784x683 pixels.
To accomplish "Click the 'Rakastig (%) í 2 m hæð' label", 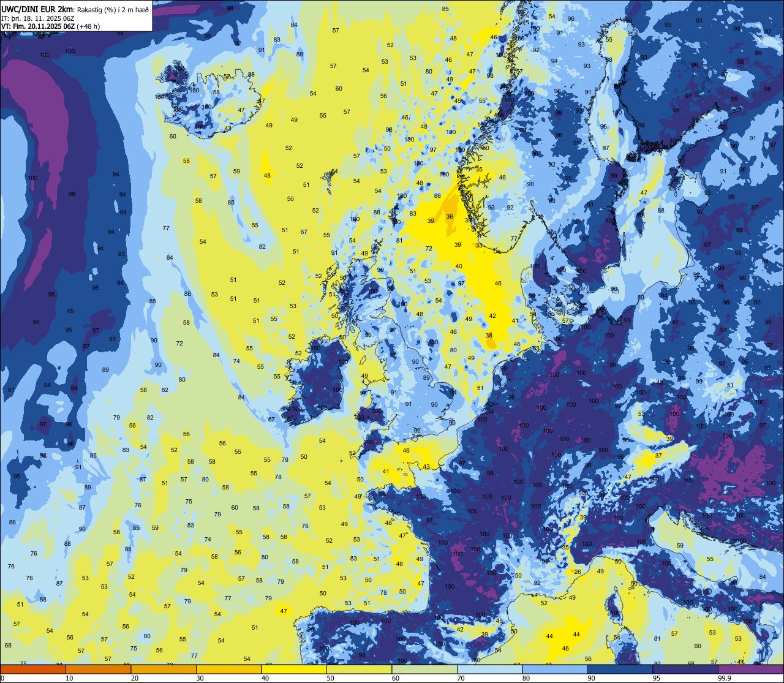I will (x=113, y=9).
